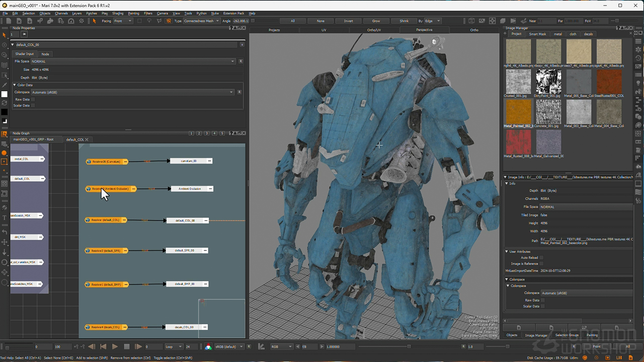Click the wireframe cube icon in top toolbar
644x362 pixels.
[x=471, y=21]
